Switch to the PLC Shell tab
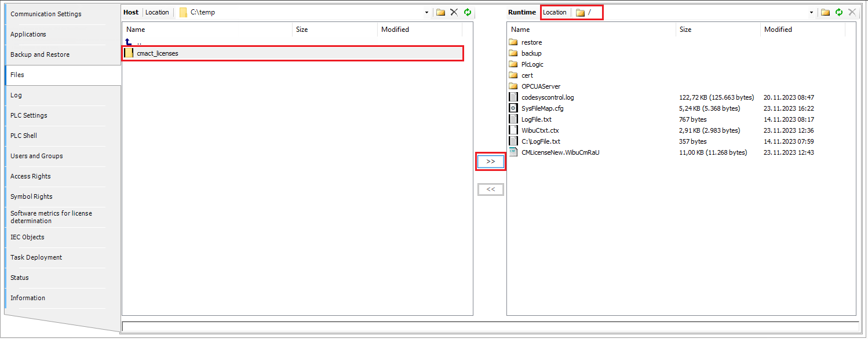This screenshot has width=868, height=339. [x=23, y=135]
